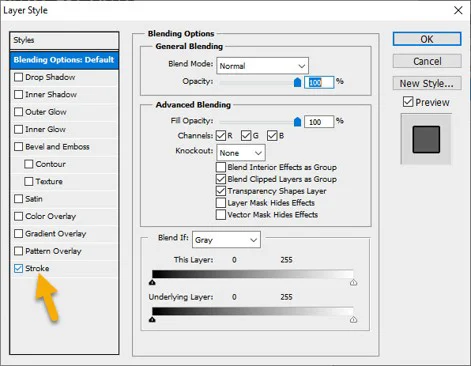Enable the Pattern Overlay checkbox
This screenshot has width=471, height=366.
(x=18, y=251)
